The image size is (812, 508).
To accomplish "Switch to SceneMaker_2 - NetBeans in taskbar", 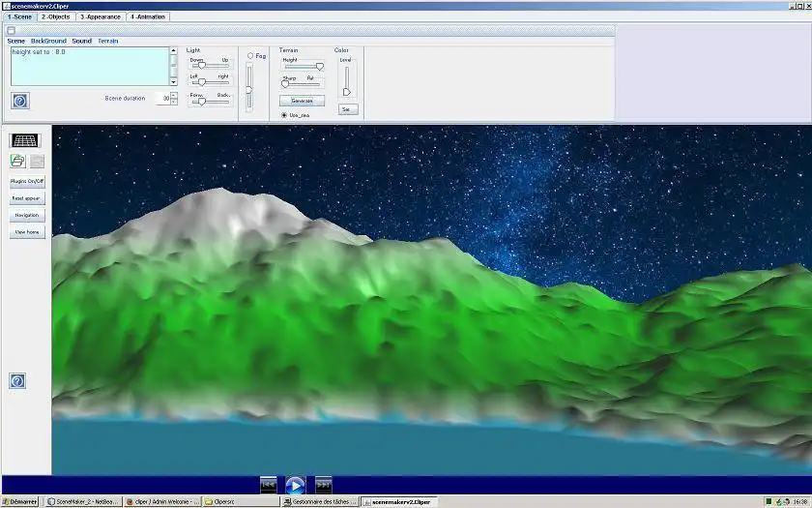I will [x=82, y=502].
